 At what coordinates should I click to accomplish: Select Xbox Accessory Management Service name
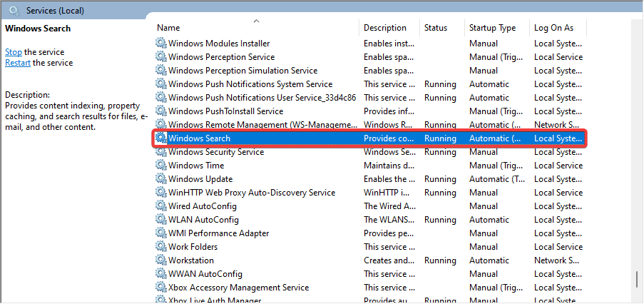[x=239, y=287]
